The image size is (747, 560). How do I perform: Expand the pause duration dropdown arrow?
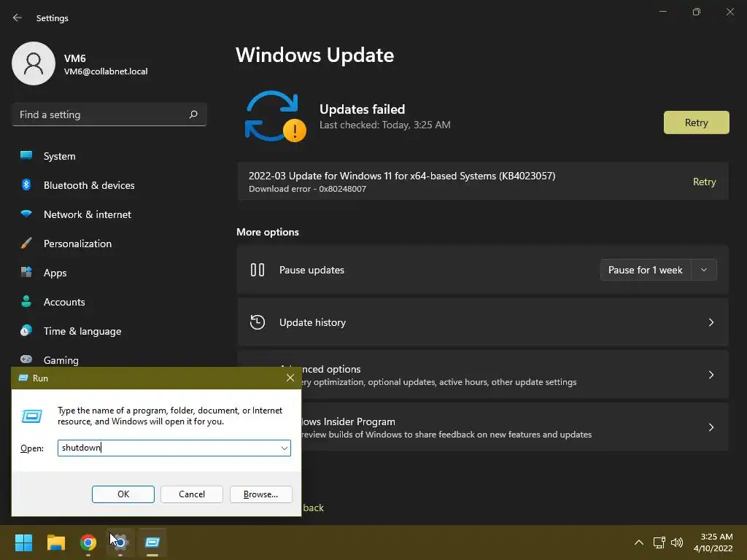704,270
